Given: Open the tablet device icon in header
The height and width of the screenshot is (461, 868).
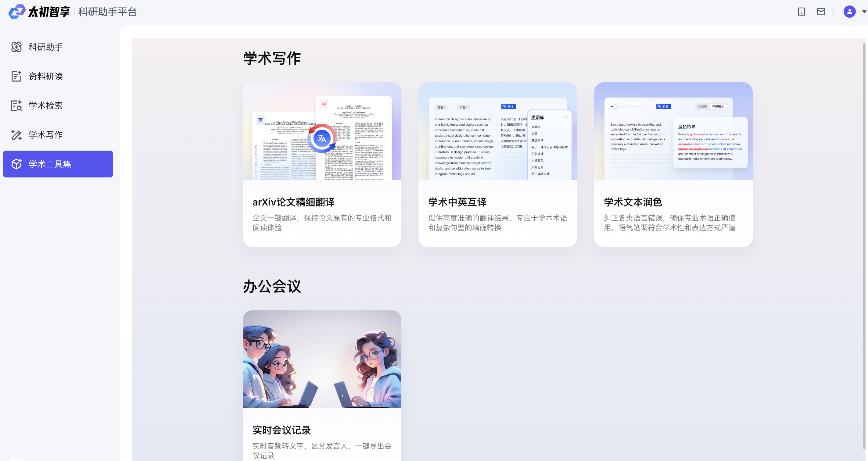Looking at the screenshot, I should click(x=801, y=12).
